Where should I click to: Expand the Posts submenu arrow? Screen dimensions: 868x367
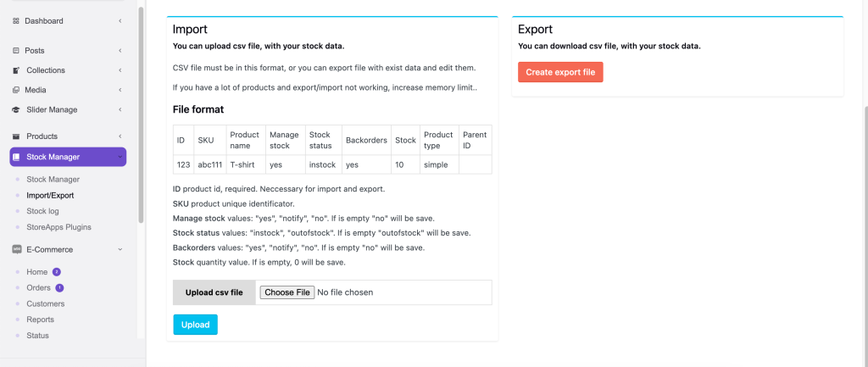pyautogui.click(x=120, y=51)
